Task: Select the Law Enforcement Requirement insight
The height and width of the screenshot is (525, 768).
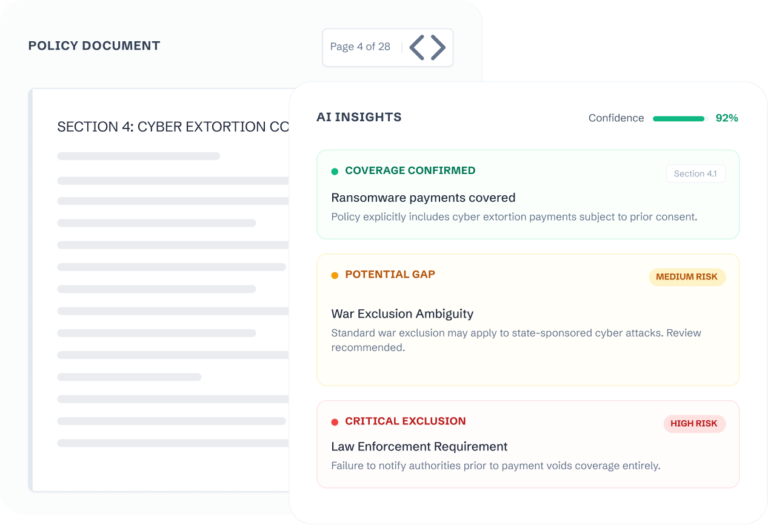Action: [x=419, y=447]
